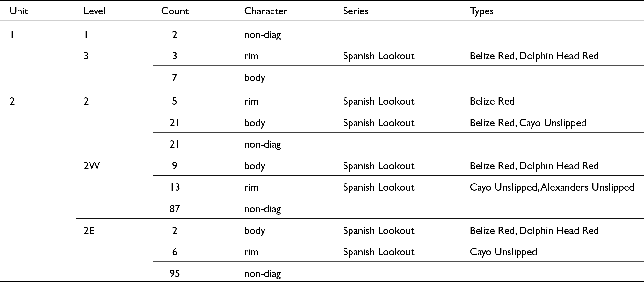The height and width of the screenshot is (282, 644).
Task: Click the Belize Red, Cayo Unslipped cell
Action: click(x=528, y=123)
